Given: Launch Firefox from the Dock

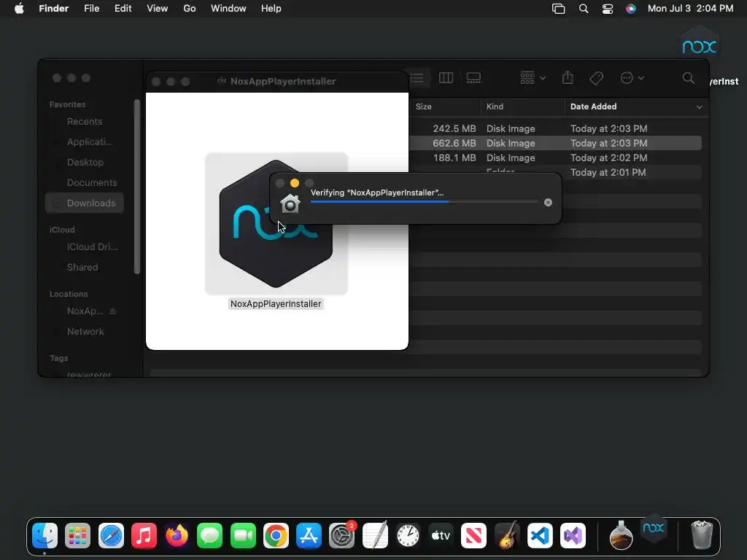Looking at the screenshot, I should [177, 536].
